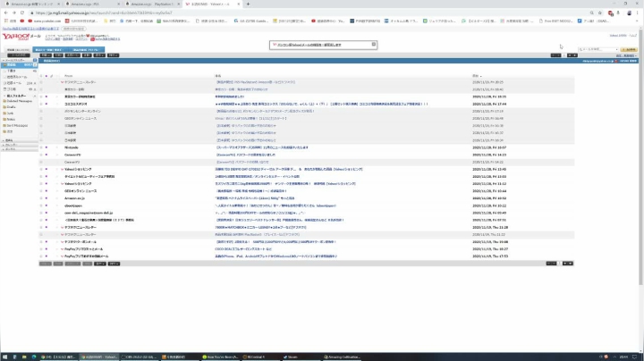Open the Drafts personal folder
Screen dimensions: 644x361
[11, 107]
